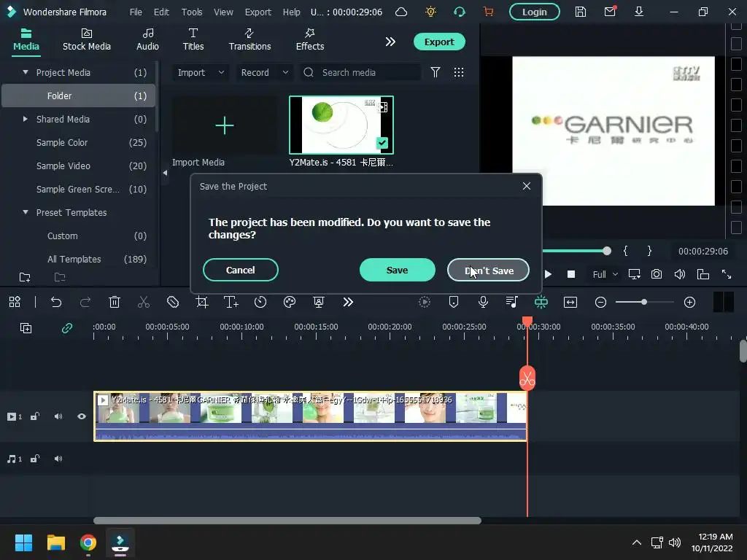Click the Search media field
The height and width of the screenshot is (560, 747).
point(360,72)
